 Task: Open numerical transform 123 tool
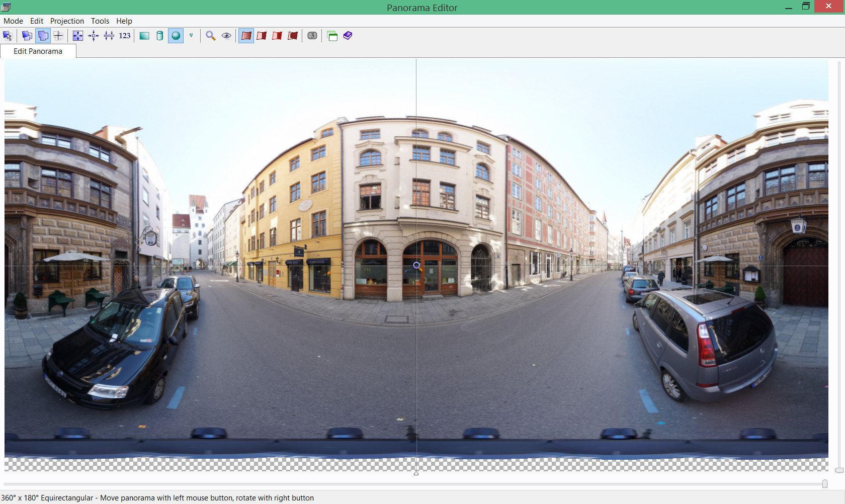pos(125,36)
